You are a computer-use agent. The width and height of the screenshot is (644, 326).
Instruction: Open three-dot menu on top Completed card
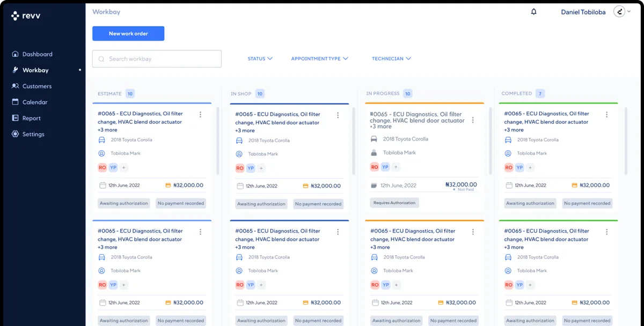(607, 115)
